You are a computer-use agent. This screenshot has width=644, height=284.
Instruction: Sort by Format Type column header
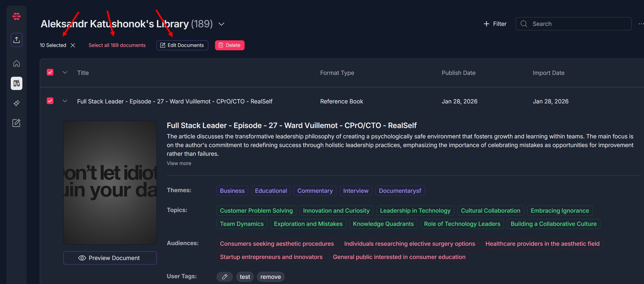pyautogui.click(x=337, y=73)
